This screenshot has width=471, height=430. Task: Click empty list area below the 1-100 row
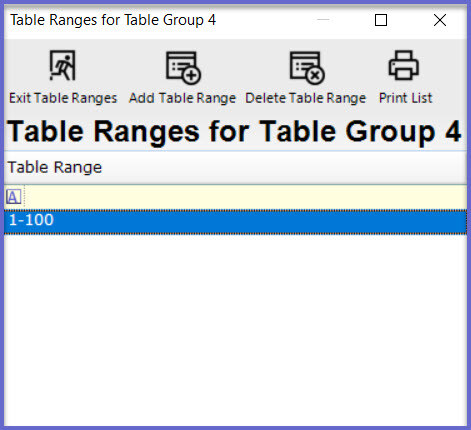[x=235, y=330]
